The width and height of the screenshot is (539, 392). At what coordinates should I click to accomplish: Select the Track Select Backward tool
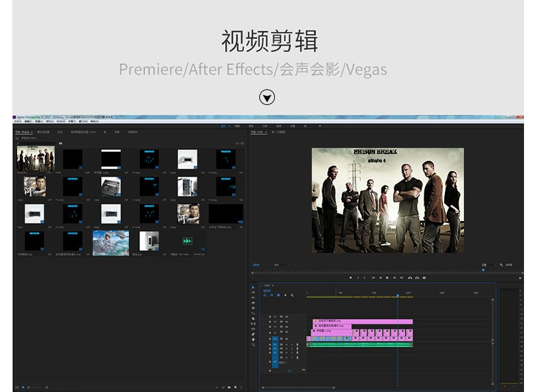tap(253, 297)
